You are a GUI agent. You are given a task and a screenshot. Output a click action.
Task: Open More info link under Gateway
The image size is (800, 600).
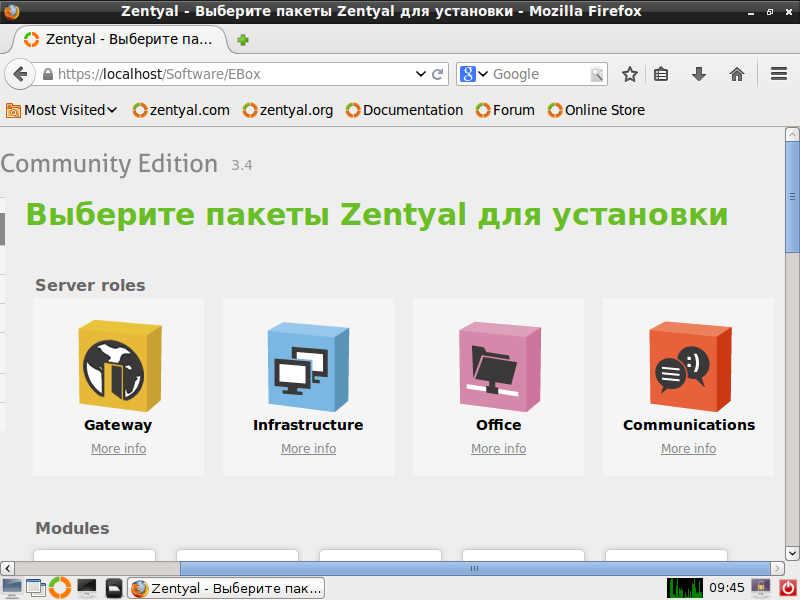point(118,448)
